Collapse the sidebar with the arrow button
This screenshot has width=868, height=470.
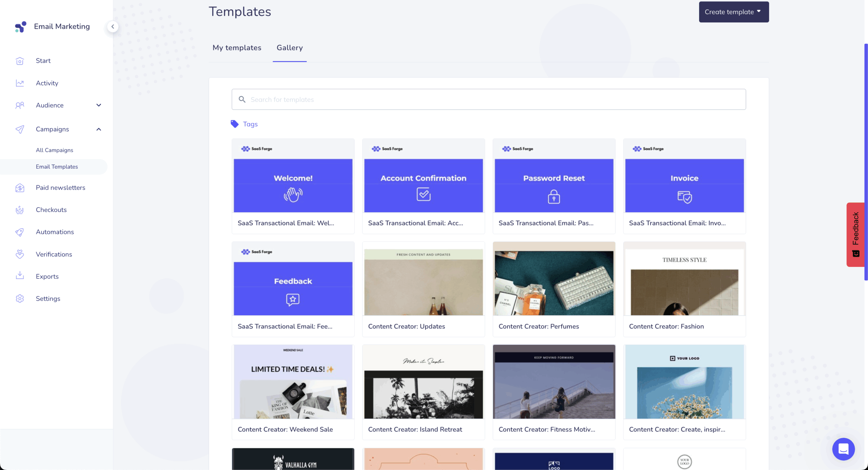pyautogui.click(x=113, y=26)
